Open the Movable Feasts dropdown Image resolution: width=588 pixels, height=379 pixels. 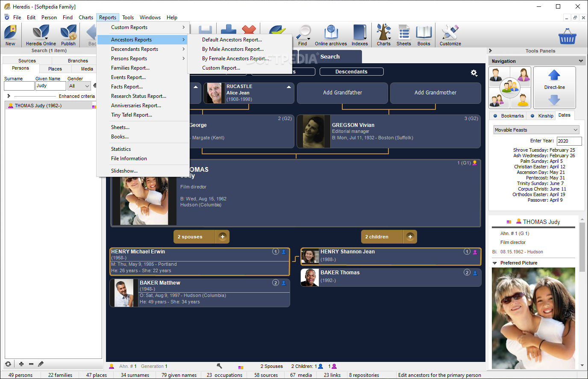click(536, 130)
